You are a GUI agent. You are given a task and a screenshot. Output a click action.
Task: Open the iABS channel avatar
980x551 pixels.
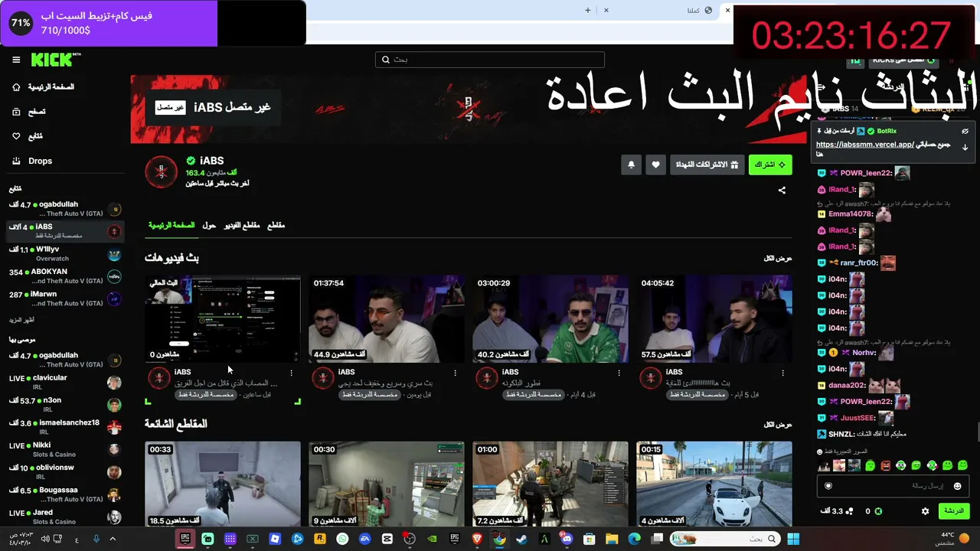[x=161, y=172]
